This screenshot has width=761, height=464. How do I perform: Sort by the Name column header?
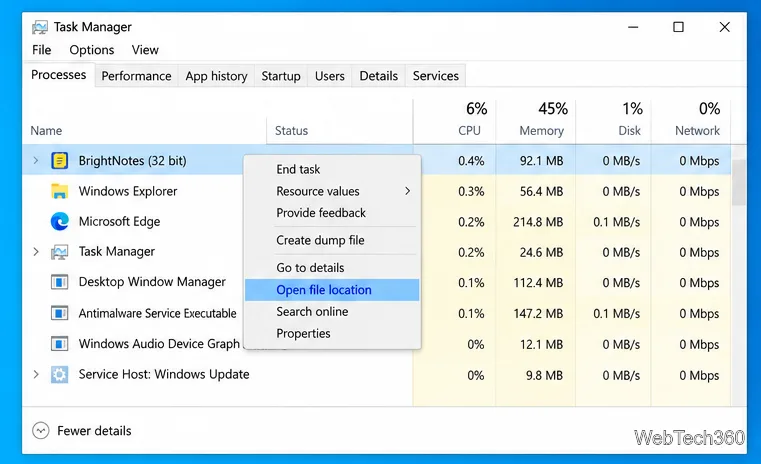coord(46,131)
